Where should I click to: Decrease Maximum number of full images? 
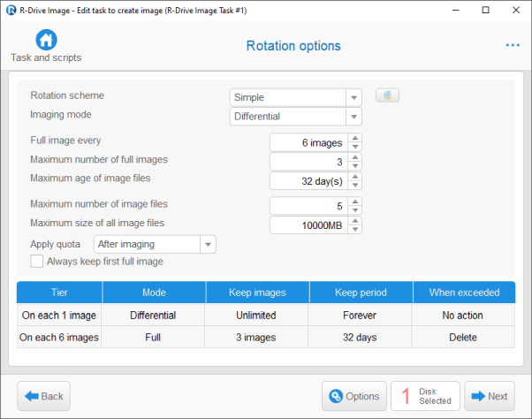coord(355,166)
